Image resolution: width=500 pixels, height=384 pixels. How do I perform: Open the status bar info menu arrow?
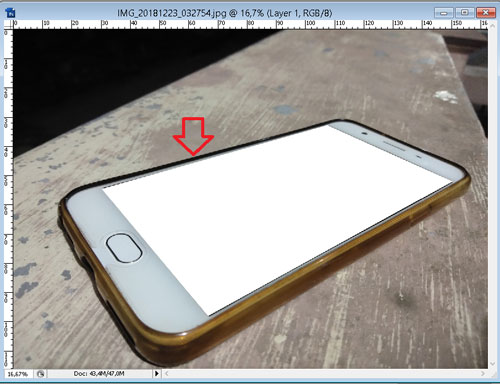(156, 374)
